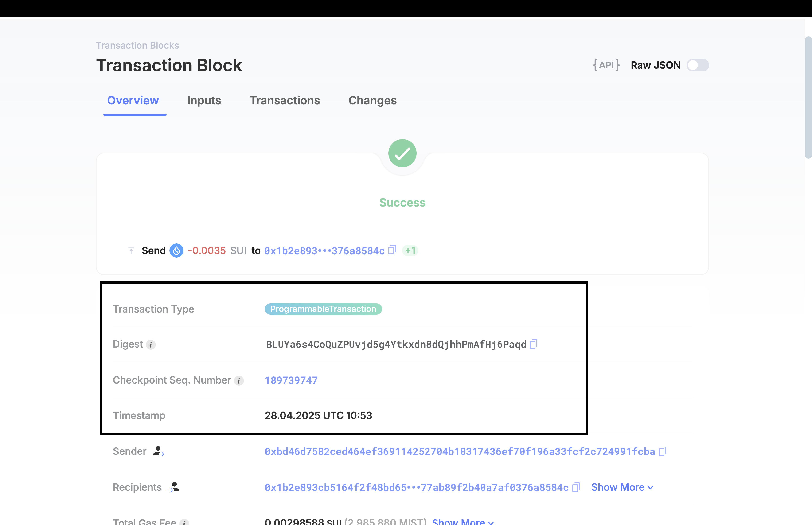Viewport: 812px width, 525px height.
Task: Copy the recipient address next to Send
Action: tap(392, 250)
